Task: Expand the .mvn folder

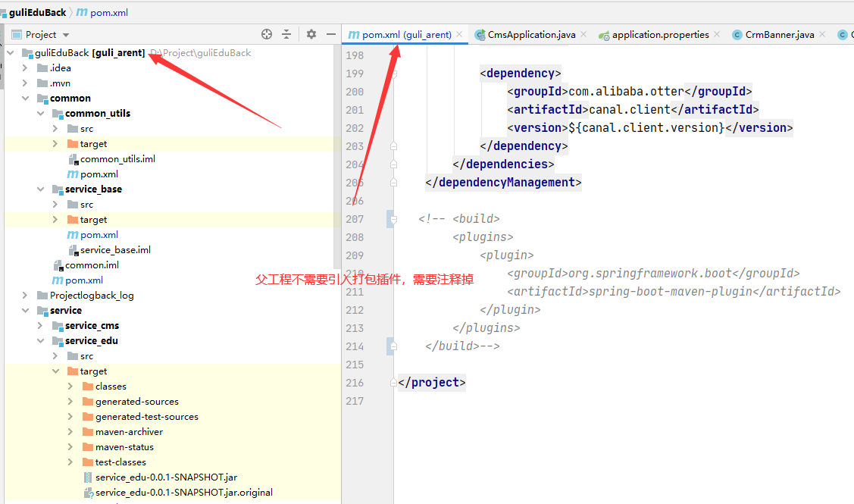Action: coord(24,83)
